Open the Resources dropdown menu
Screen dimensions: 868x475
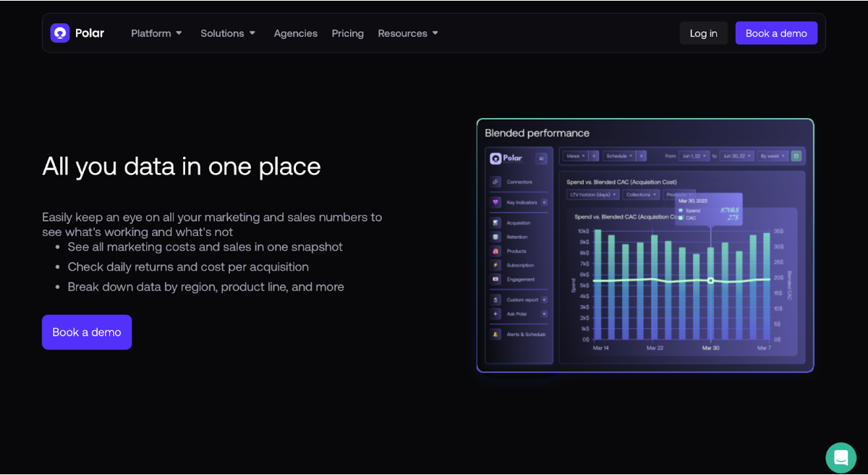click(408, 33)
